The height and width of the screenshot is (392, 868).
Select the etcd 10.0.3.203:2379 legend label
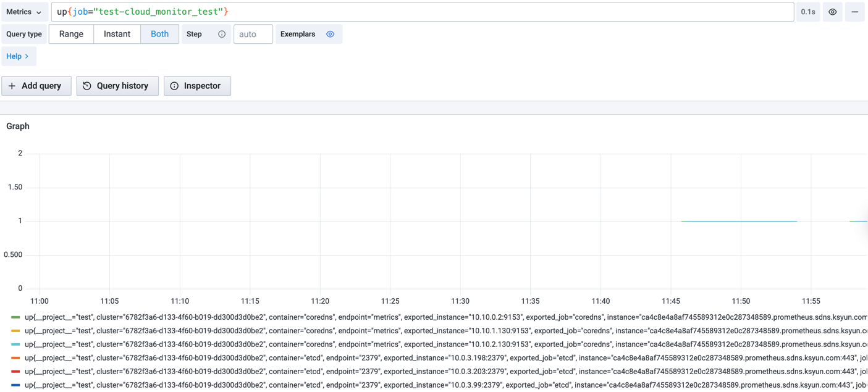(432, 372)
